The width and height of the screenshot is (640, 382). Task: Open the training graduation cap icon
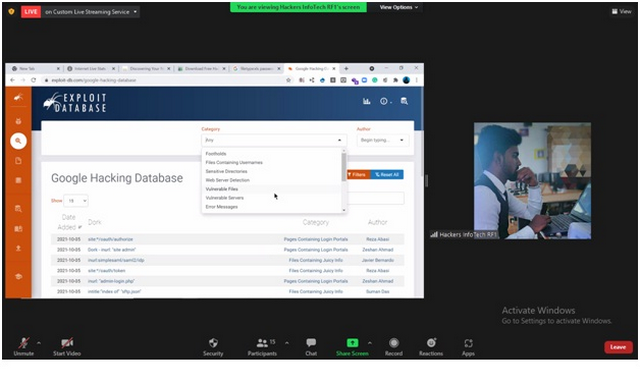18,276
